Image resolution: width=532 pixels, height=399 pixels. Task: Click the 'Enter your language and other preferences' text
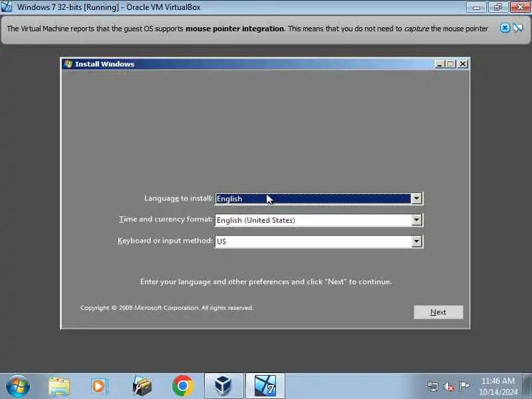266,281
